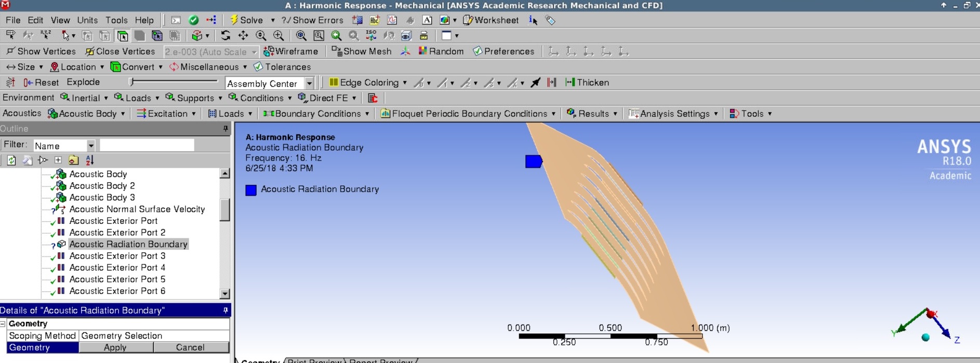
Task: Open Floquet Periodic Boundary Conditions dropdown
Action: [468, 114]
